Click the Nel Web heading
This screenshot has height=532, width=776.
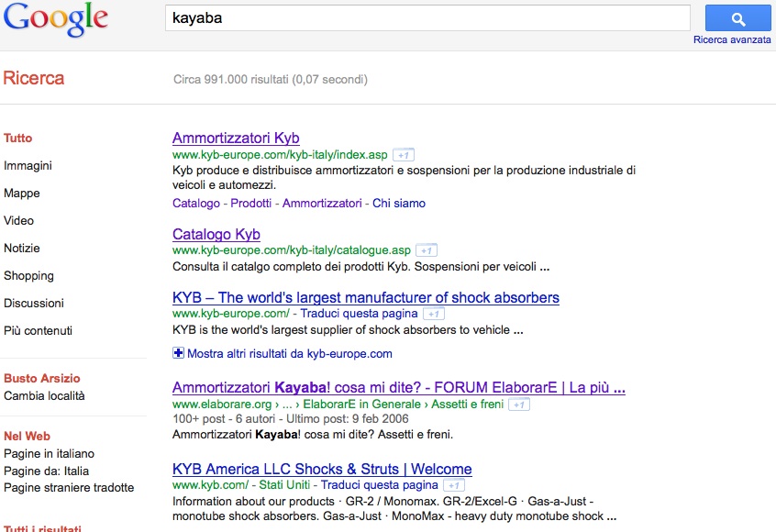[28, 436]
